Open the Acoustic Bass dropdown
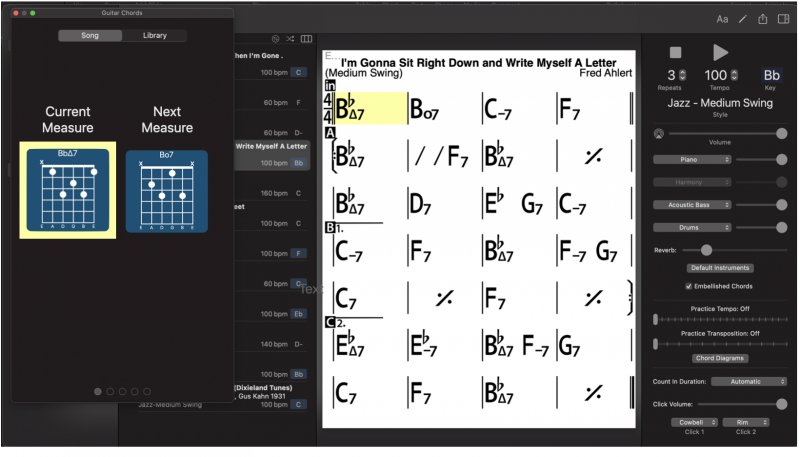This screenshot has height=457, width=800. point(692,205)
